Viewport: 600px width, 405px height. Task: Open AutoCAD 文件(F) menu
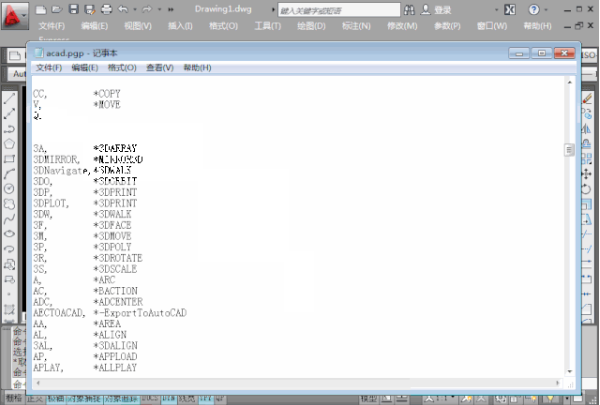pyautogui.click(x=52, y=26)
